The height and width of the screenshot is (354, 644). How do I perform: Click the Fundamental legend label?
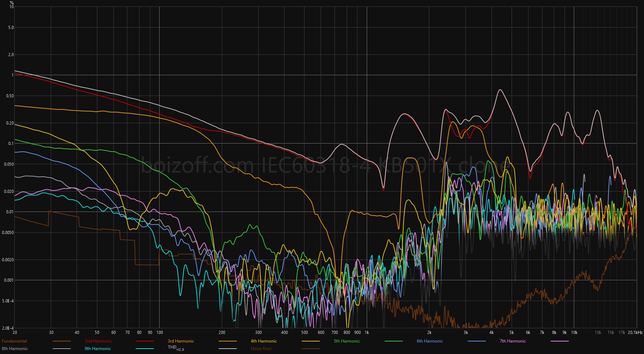[x=14, y=341]
